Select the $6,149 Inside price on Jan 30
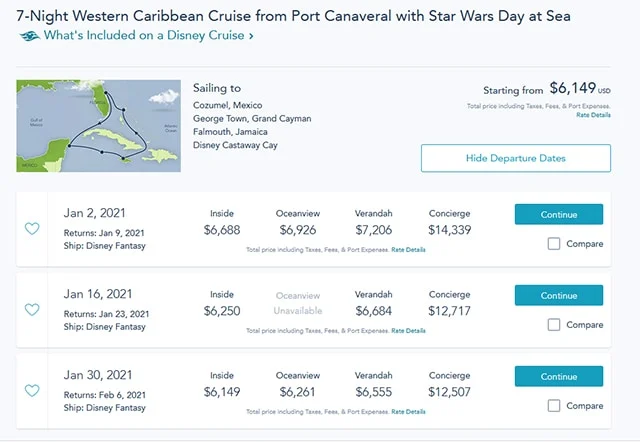The image size is (640, 443). [x=222, y=392]
